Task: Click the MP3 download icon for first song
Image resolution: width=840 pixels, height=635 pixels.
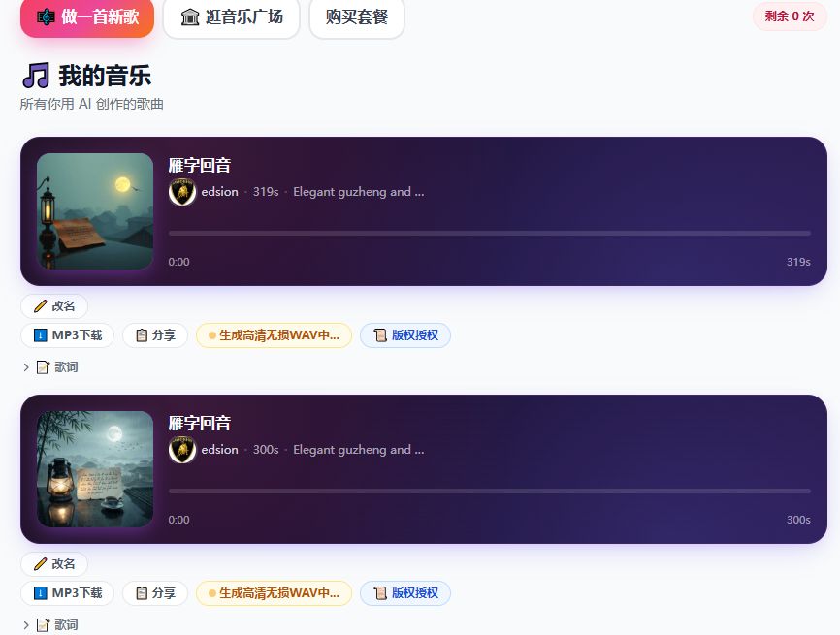Action: pyautogui.click(x=41, y=335)
